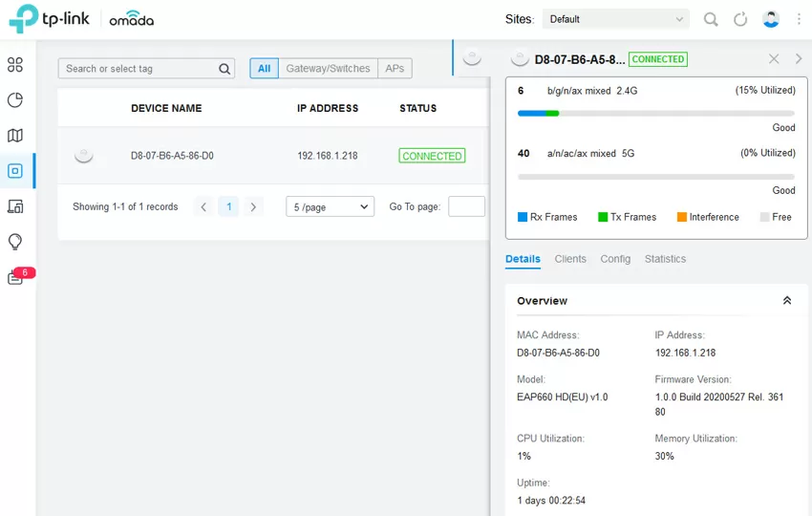
Task: Open the 5 /page records dropdown
Action: pyautogui.click(x=330, y=206)
